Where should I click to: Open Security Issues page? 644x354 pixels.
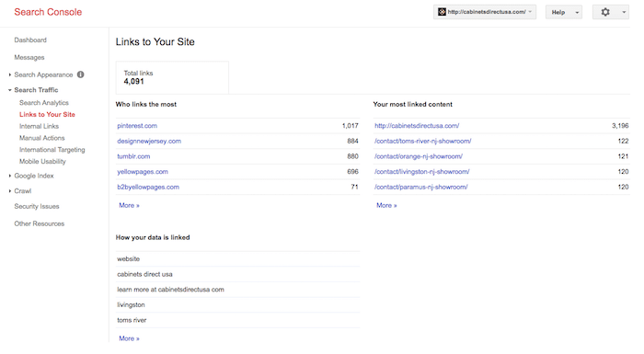tap(37, 207)
